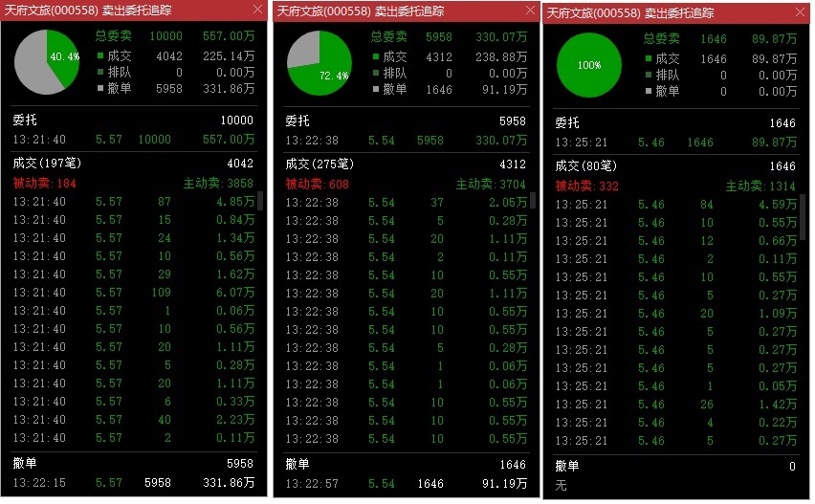
Task: Select the 总委卖 1646 89.87万 summary line
Action: (x=720, y=39)
